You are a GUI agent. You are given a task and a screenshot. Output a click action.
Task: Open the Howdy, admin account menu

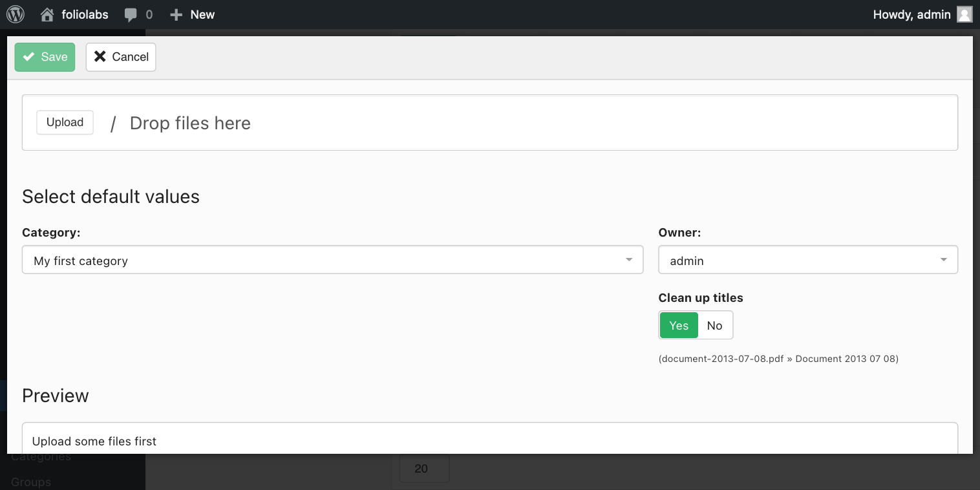(x=911, y=14)
